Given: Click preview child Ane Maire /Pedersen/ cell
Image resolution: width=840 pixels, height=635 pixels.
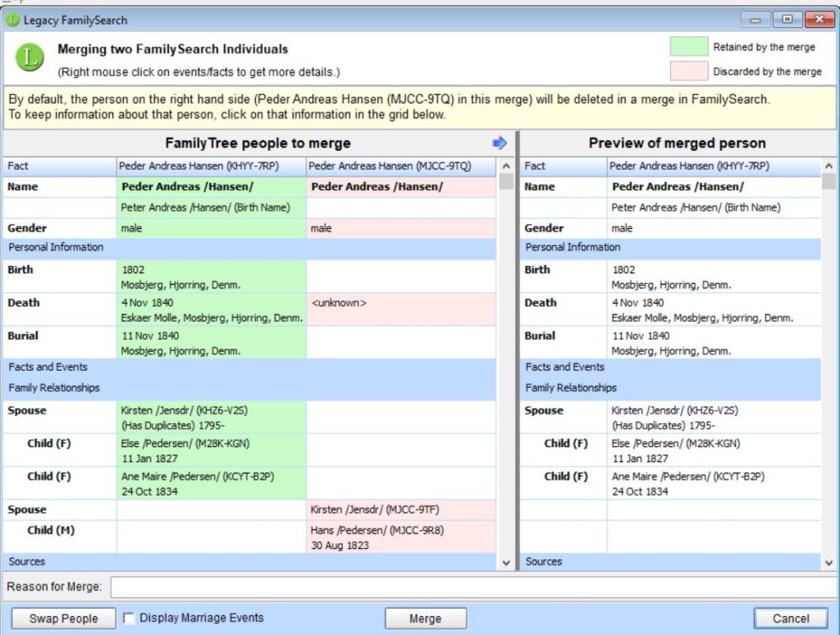Looking at the screenshot, I should [714, 483].
